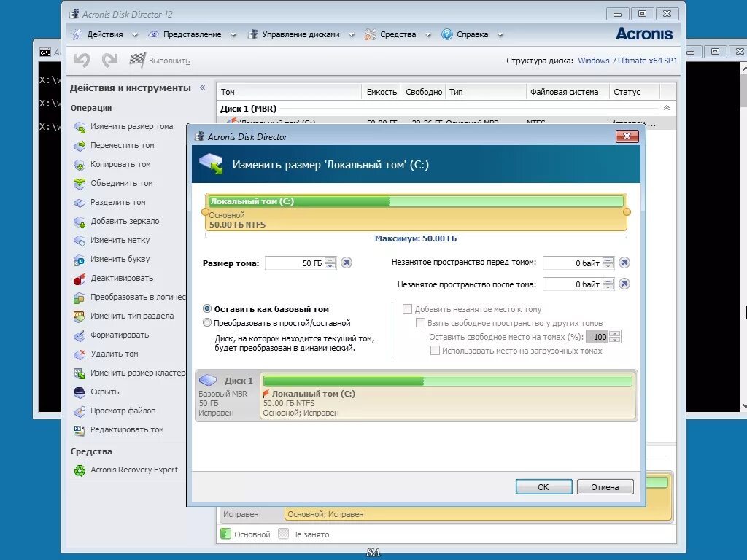
Task: Click maximize arrow next to volume size
Action: [x=347, y=262]
